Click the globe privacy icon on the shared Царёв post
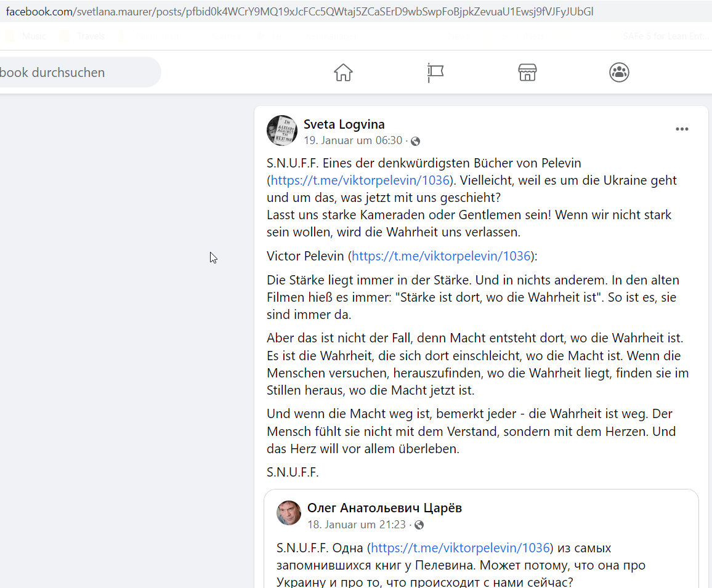 [x=419, y=525]
